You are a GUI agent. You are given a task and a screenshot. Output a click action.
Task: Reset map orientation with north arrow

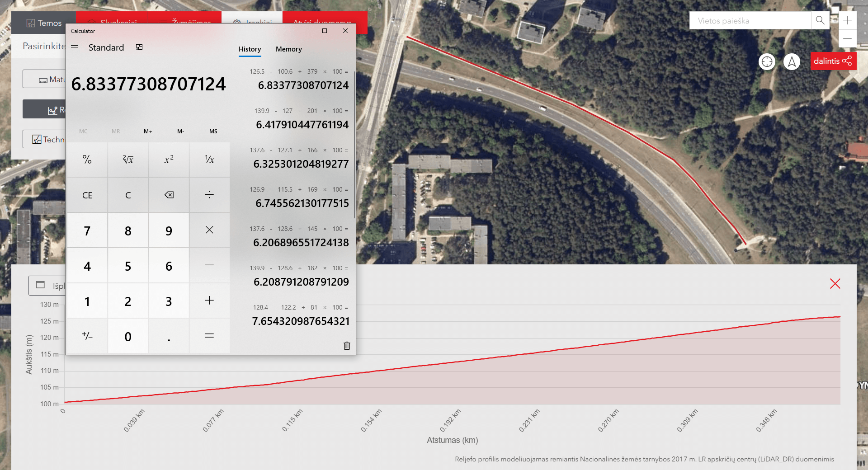coord(792,61)
